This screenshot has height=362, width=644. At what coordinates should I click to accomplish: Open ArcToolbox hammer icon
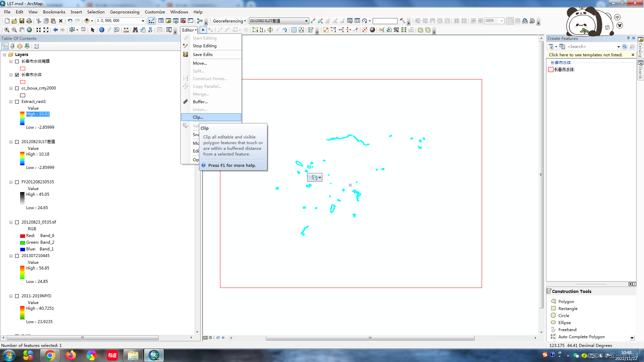click(183, 21)
